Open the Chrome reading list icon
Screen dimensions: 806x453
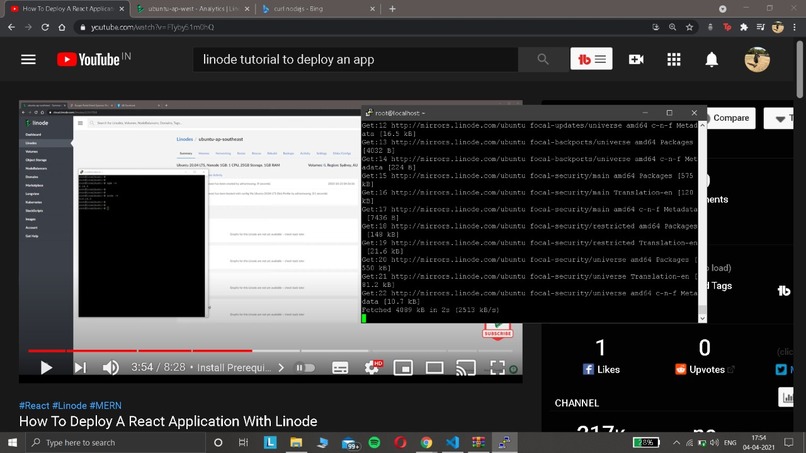761,27
